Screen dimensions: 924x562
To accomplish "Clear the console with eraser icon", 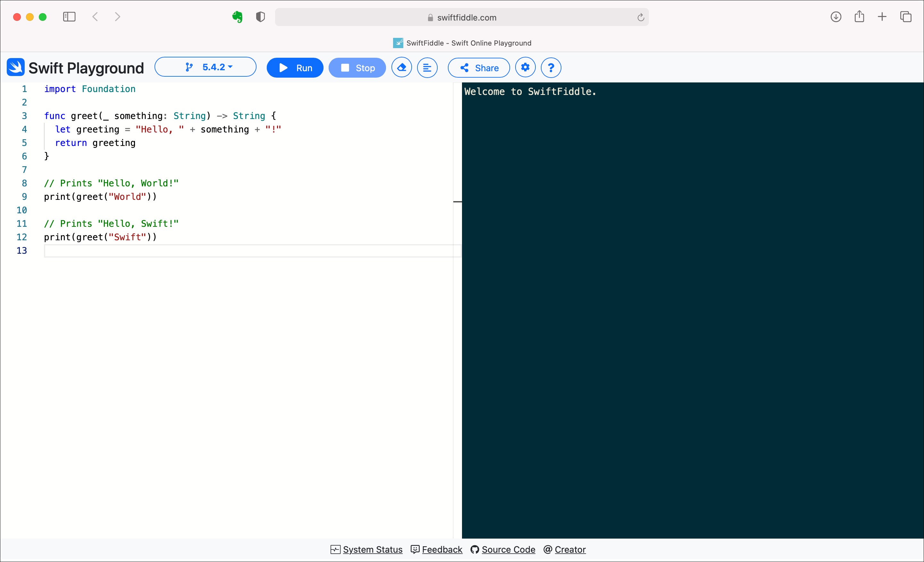I will click(402, 68).
